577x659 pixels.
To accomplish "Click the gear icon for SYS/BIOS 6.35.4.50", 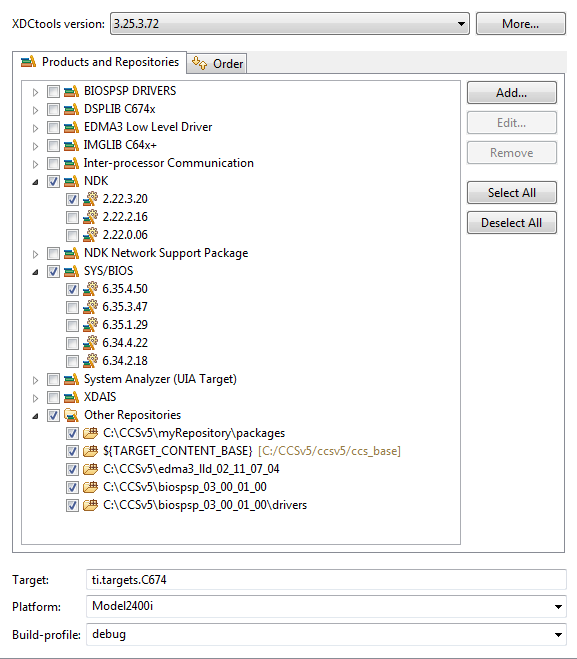I will (x=90, y=289).
